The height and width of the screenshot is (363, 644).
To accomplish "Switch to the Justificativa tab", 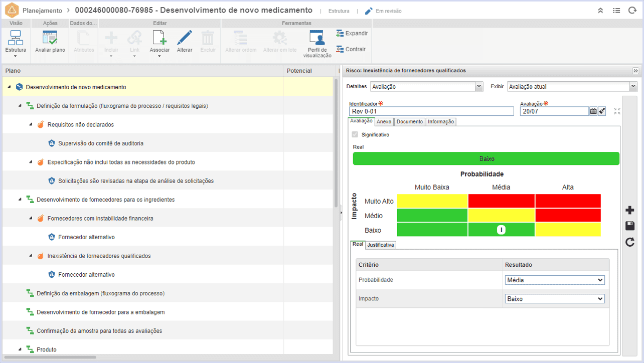I will pyautogui.click(x=381, y=245).
